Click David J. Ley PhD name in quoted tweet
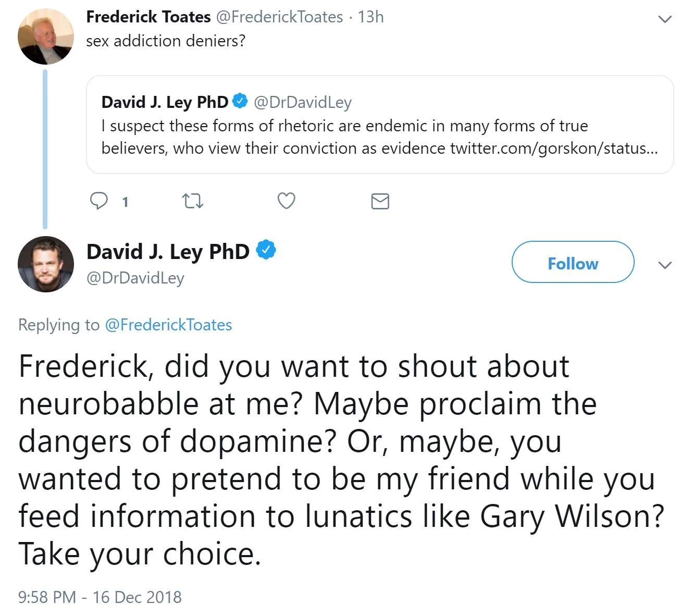681x616 pixels. (x=165, y=102)
